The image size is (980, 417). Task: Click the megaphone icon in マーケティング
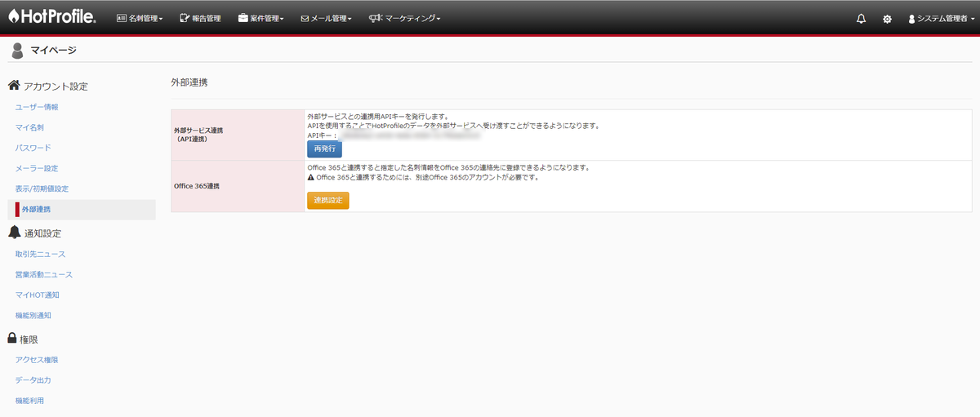(x=375, y=18)
